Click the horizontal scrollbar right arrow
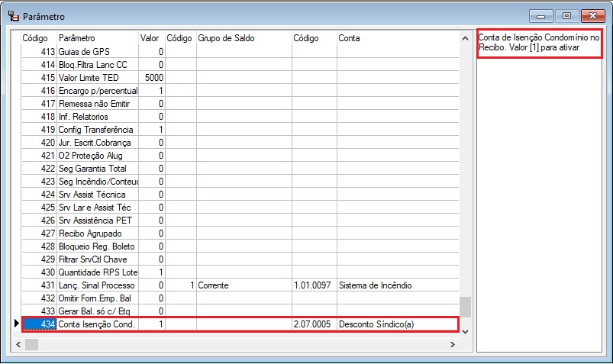613x364 pixels. pyautogui.click(x=453, y=344)
